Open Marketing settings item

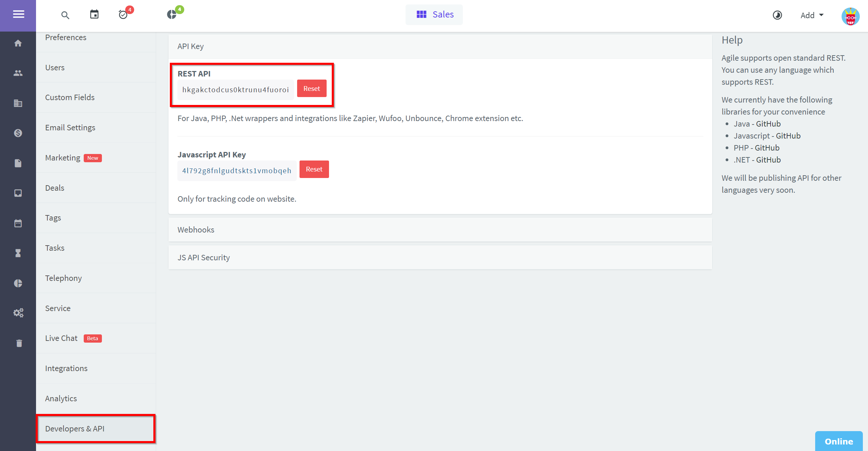pos(96,158)
